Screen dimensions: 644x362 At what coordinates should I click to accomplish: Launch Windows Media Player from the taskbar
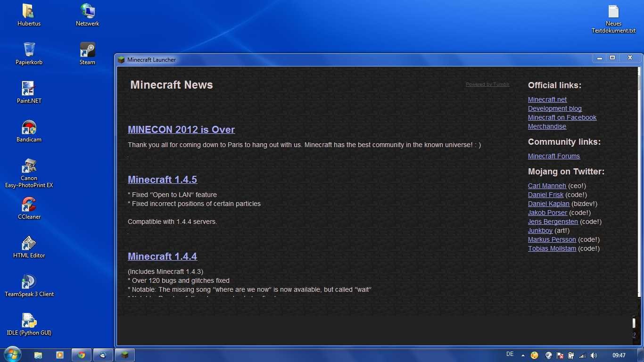pos(60,355)
